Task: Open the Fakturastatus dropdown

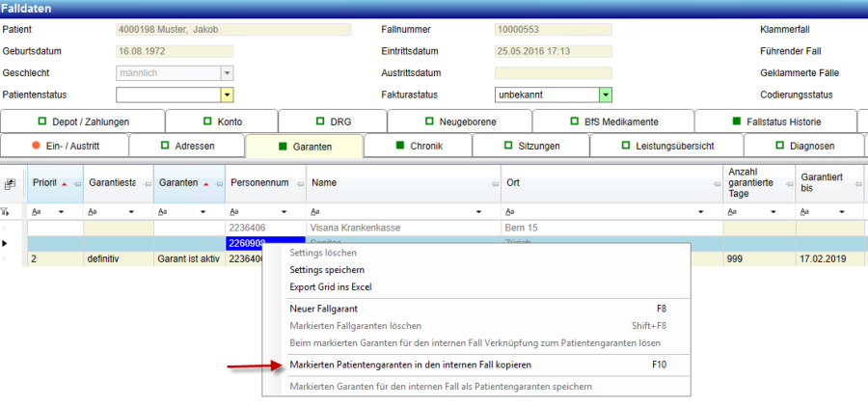Action: coord(606,95)
